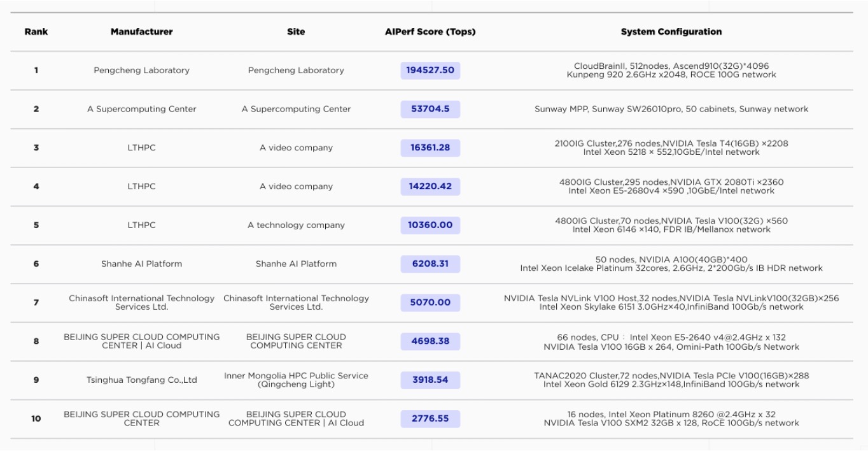Click the 16361.28 score badge

[430, 148]
